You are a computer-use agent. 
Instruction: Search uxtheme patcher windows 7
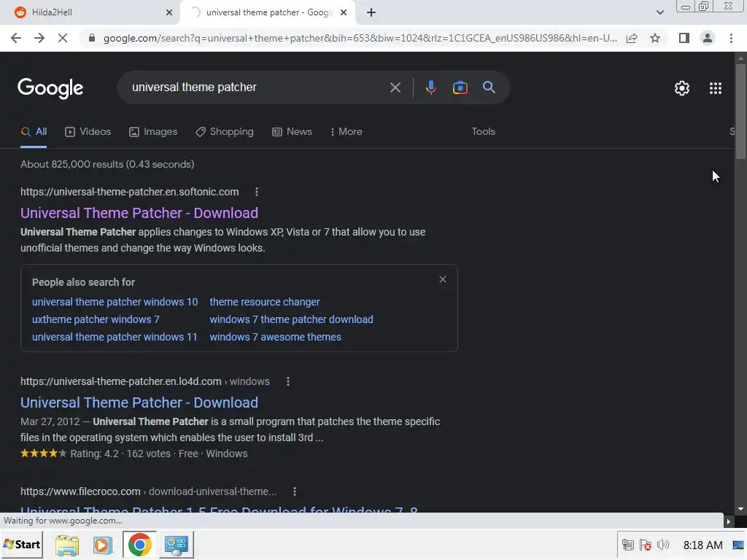click(96, 319)
